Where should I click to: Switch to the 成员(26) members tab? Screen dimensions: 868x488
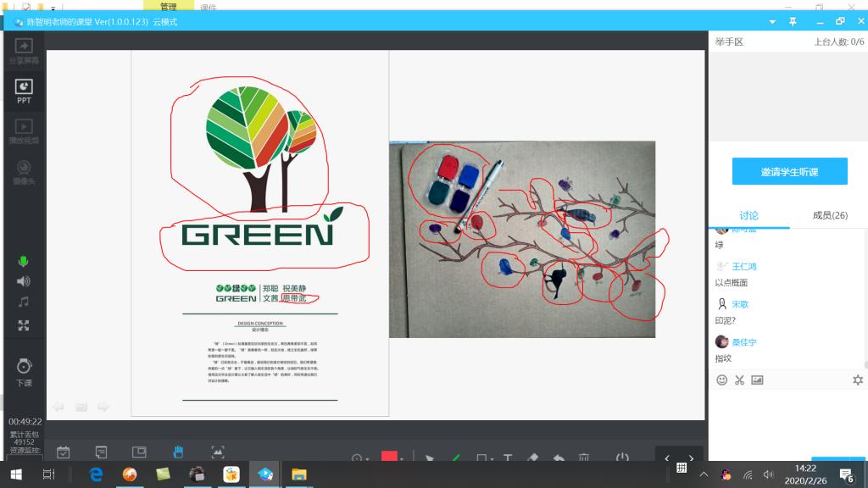click(x=830, y=215)
